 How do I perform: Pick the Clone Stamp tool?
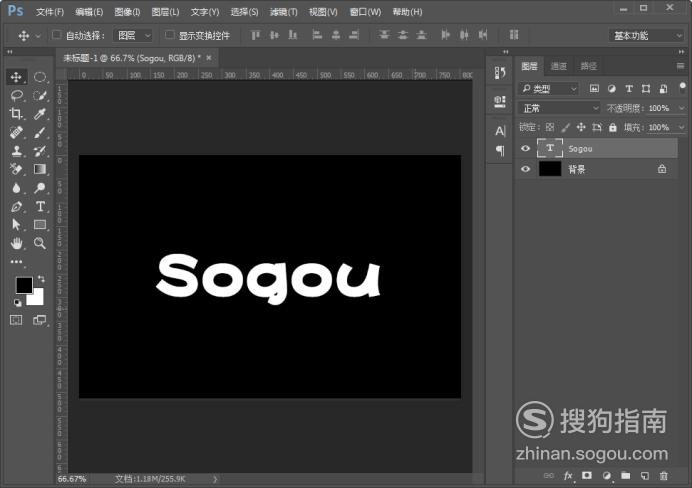point(16,151)
